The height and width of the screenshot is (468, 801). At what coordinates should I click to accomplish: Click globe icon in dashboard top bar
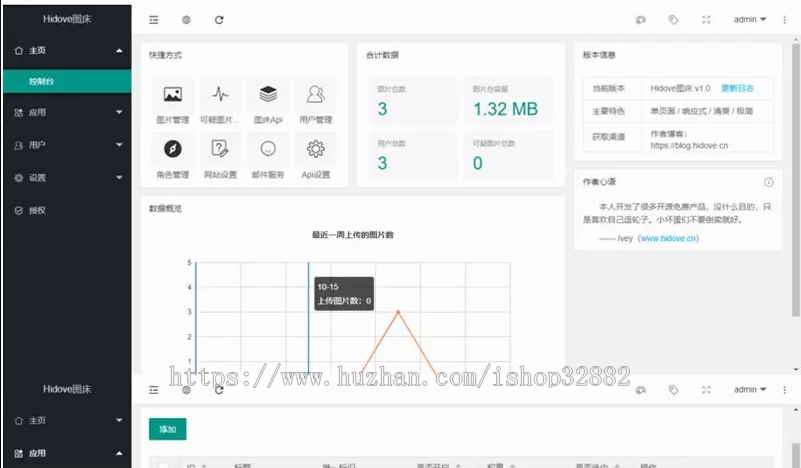(186, 20)
